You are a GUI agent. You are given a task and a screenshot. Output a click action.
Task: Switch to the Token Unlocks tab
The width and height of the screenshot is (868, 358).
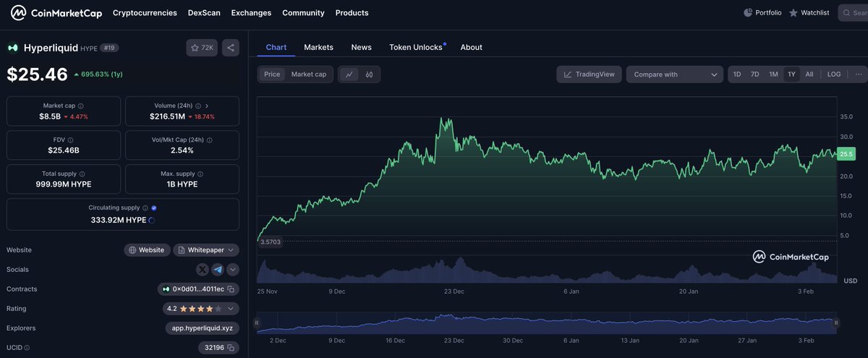[416, 47]
